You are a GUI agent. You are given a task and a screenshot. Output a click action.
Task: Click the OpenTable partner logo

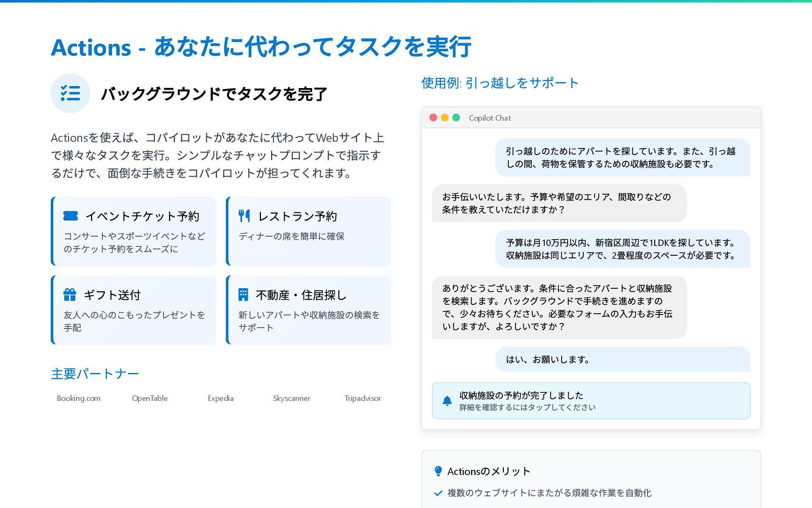click(x=150, y=398)
